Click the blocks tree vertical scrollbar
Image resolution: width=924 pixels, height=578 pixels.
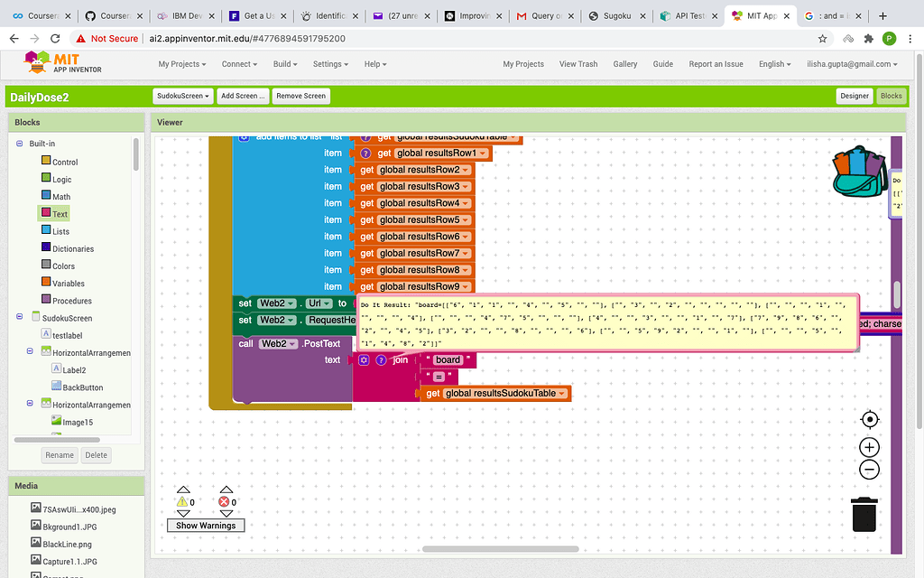(135, 154)
